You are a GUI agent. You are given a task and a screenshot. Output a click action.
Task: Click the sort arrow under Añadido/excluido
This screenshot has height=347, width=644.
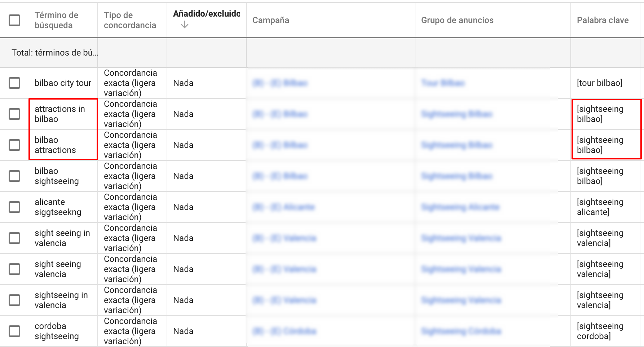point(185,25)
